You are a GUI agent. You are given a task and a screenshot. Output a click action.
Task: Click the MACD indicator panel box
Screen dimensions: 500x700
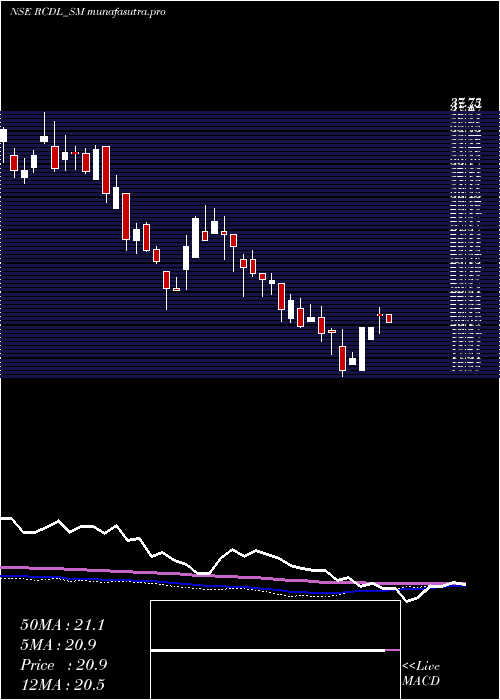[x=275, y=650]
